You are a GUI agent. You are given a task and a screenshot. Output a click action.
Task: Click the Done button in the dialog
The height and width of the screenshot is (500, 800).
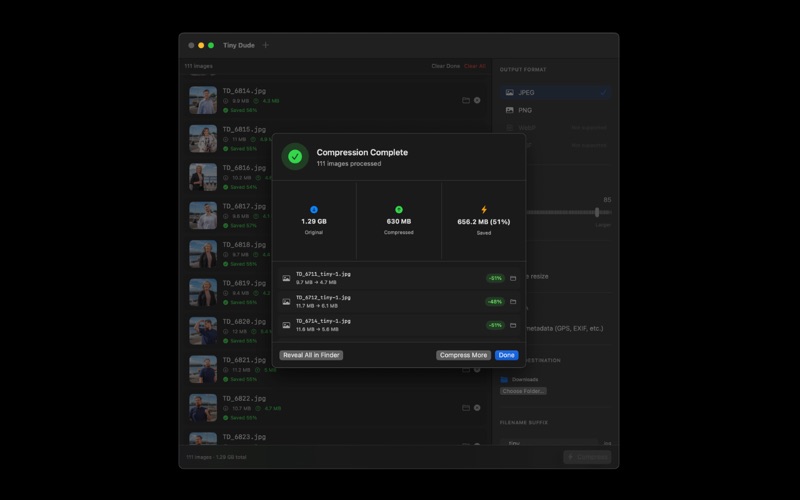506,355
